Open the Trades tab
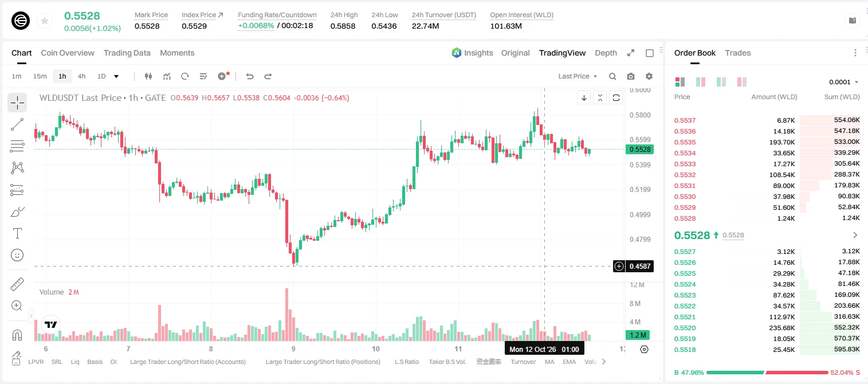 tap(737, 53)
